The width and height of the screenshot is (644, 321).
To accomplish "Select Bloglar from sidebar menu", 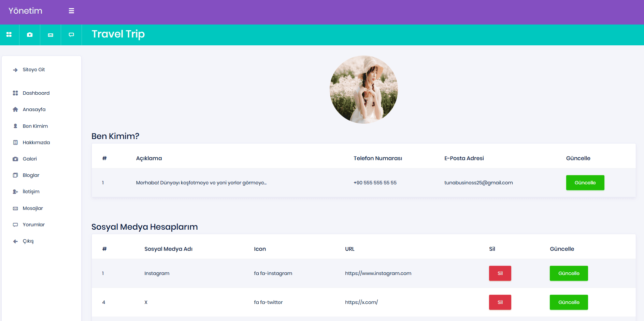I will click(31, 175).
